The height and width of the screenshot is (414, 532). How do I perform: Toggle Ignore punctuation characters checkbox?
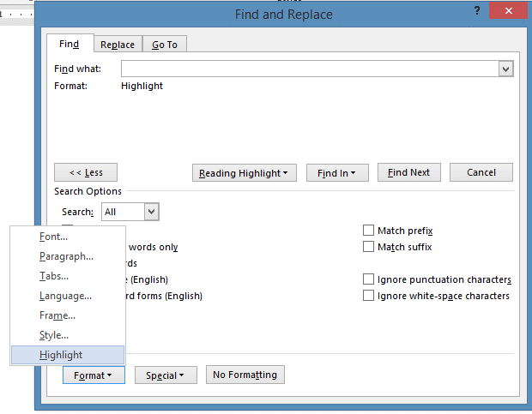point(369,279)
